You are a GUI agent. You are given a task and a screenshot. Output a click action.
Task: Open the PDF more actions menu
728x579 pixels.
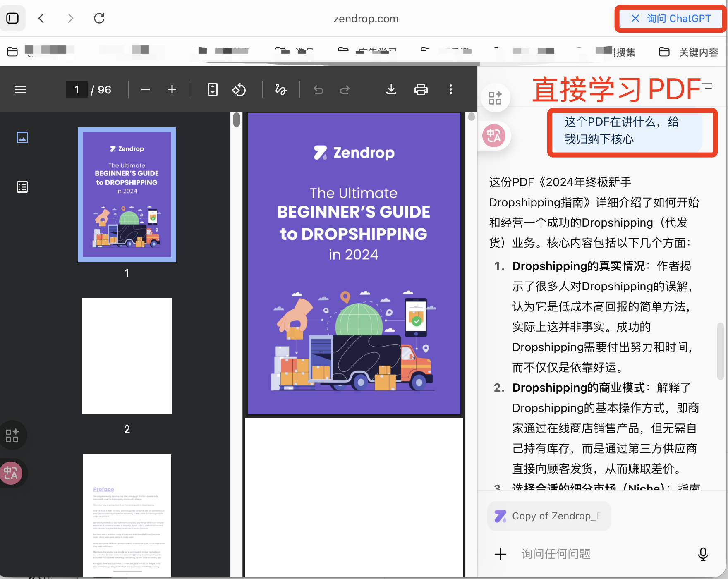click(x=451, y=89)
